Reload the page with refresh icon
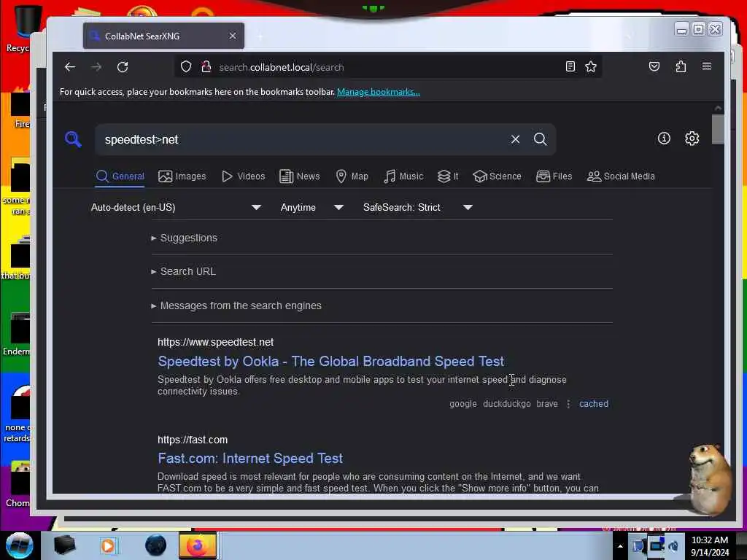747x560 pixels. tap(123, 67)
